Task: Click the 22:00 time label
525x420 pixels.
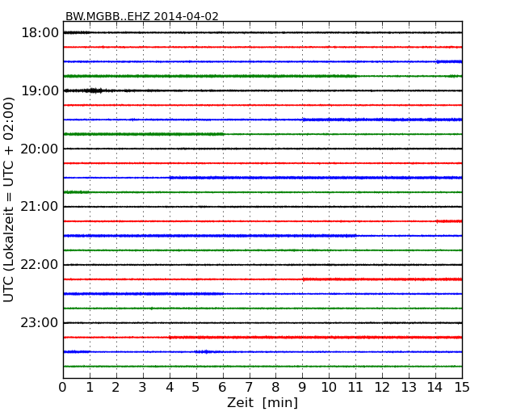Action: (40, 265)
